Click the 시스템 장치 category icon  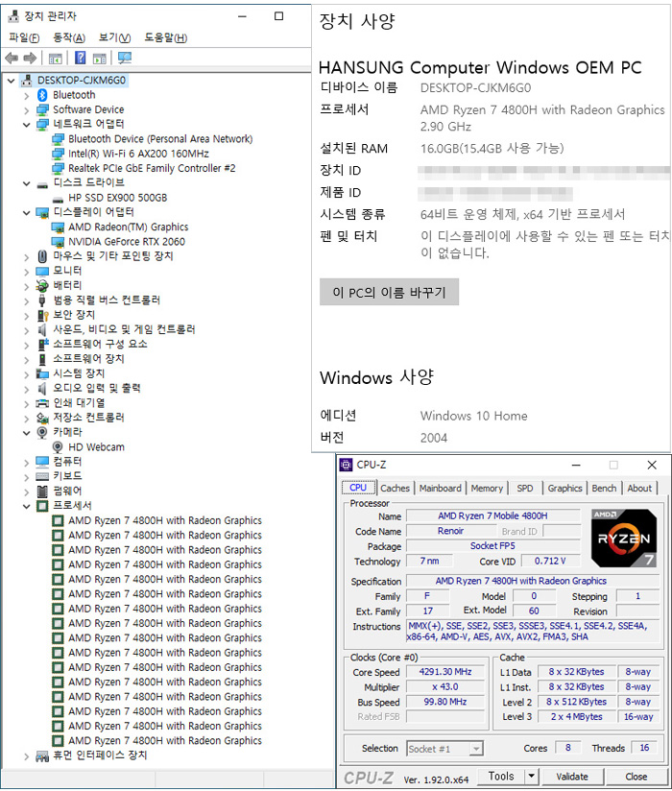tap(42, 373)
